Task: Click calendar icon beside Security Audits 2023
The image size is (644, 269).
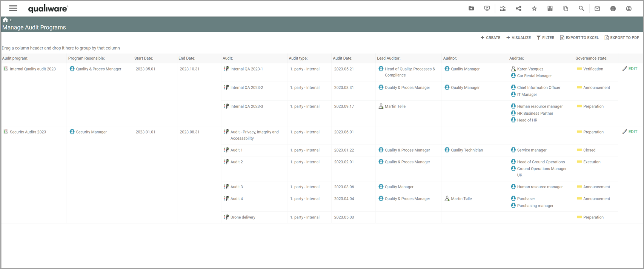Action: (6, 132)
